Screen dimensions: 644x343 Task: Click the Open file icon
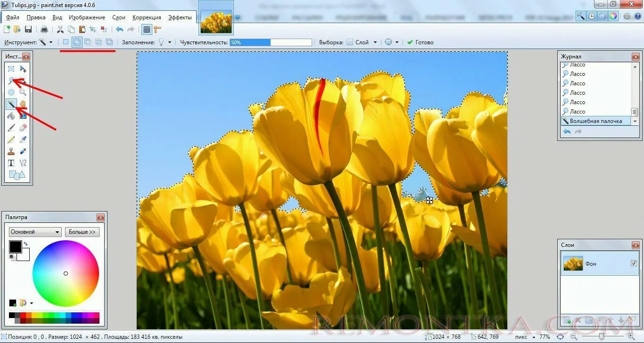pyautogui.click(x=17, y=29)
